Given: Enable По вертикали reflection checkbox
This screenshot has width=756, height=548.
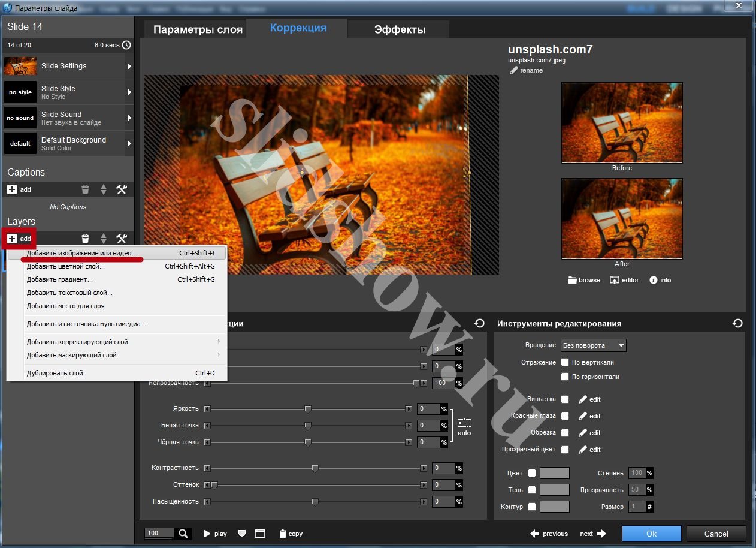Looking at the screenshot, I should [565, 362].
